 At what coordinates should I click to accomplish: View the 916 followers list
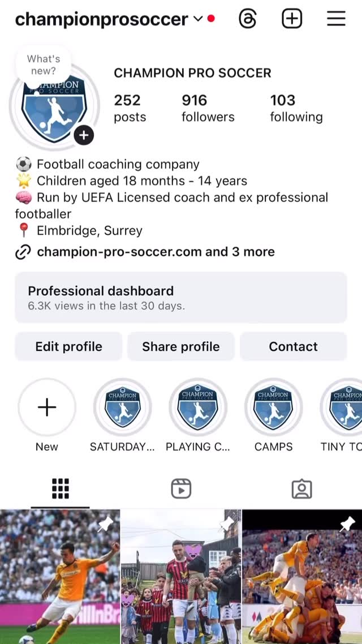tap(208, 108)
